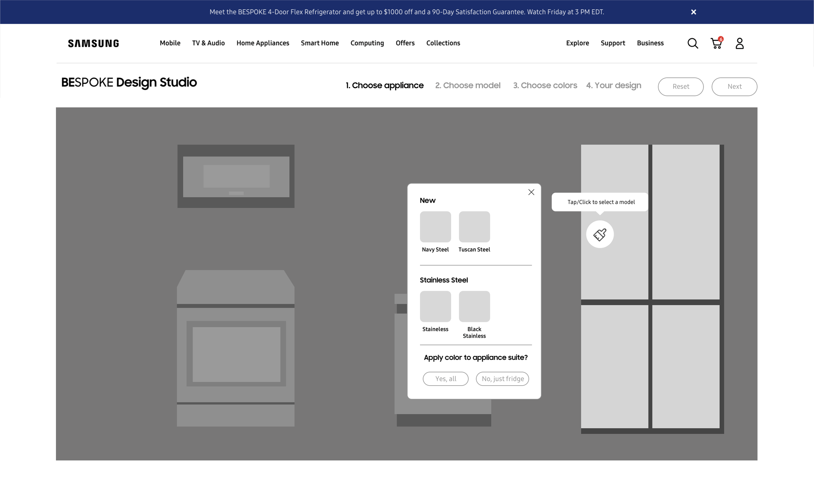
Task: Go to the Support link
Action: point(612,43)
